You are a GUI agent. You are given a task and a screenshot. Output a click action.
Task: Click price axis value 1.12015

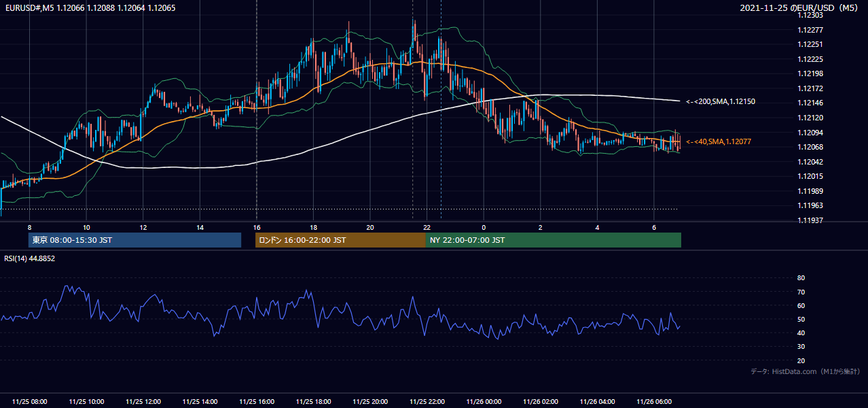point(810,176)
